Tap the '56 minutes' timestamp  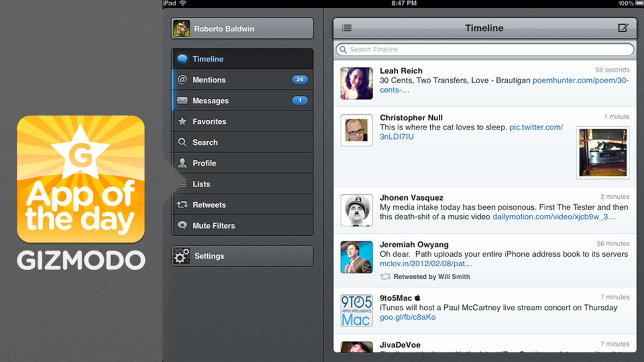point(613,244)
